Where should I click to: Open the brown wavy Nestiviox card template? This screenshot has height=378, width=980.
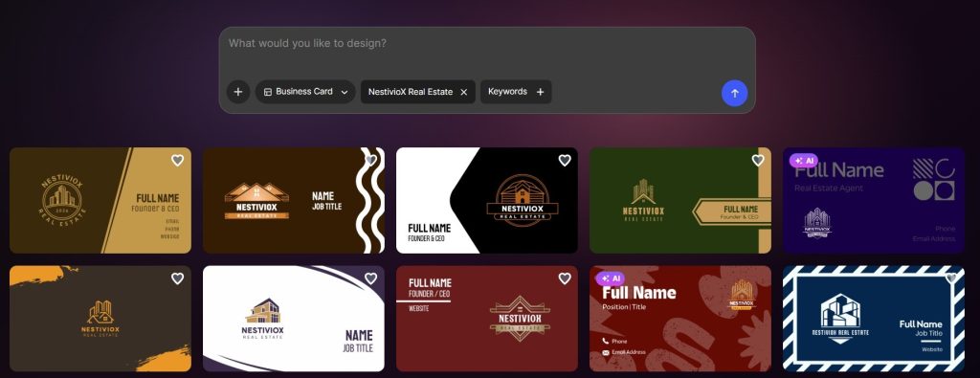294,201
